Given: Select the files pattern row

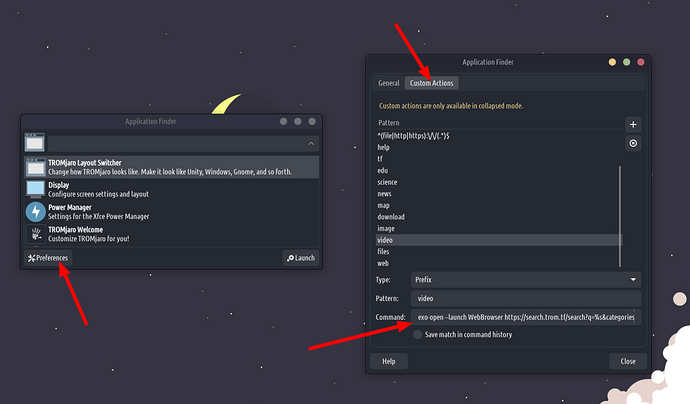Looking at the screenshot, I should (498, 252).
